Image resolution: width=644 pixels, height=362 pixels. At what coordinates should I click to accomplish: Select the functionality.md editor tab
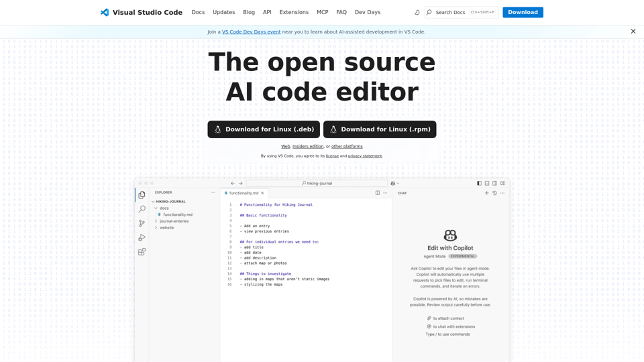(244, 193)
